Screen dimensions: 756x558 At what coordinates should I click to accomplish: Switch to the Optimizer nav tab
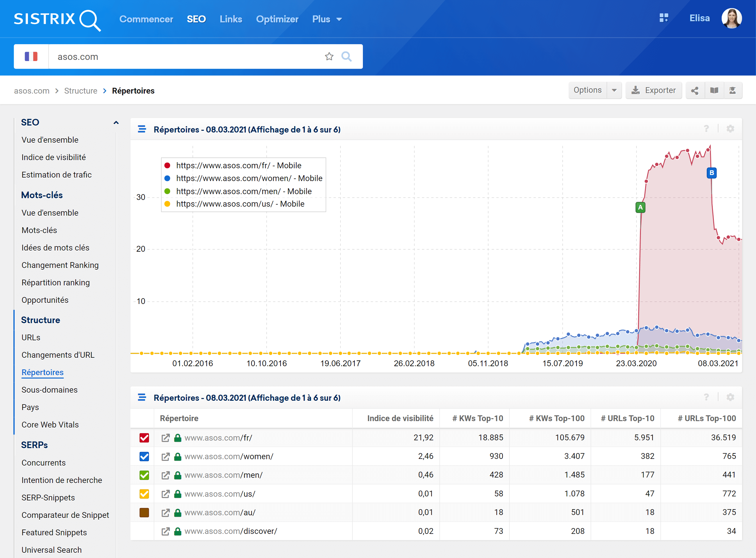point(277,19)
